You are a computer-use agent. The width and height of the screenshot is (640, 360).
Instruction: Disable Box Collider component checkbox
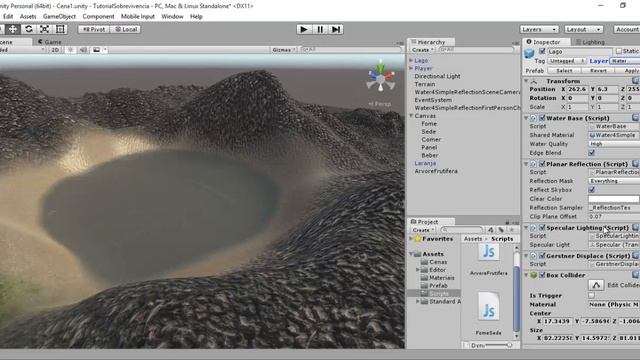pos(542,275)
